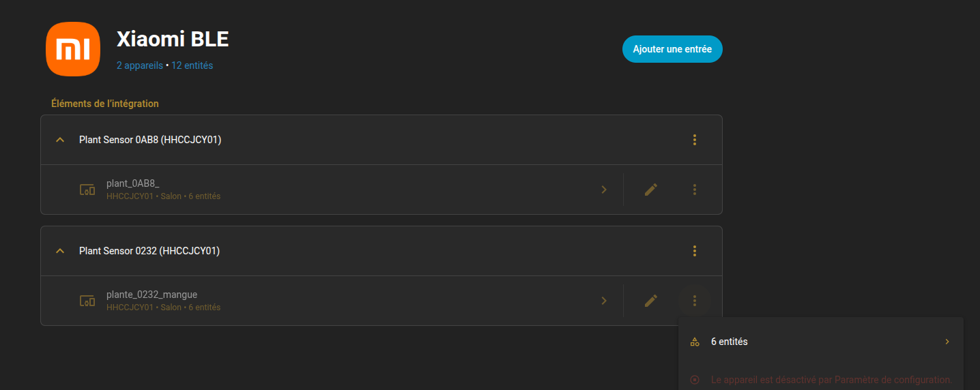Click the Ajouter une entrée button
Screen dimensions: 980x390
point(672,49)
